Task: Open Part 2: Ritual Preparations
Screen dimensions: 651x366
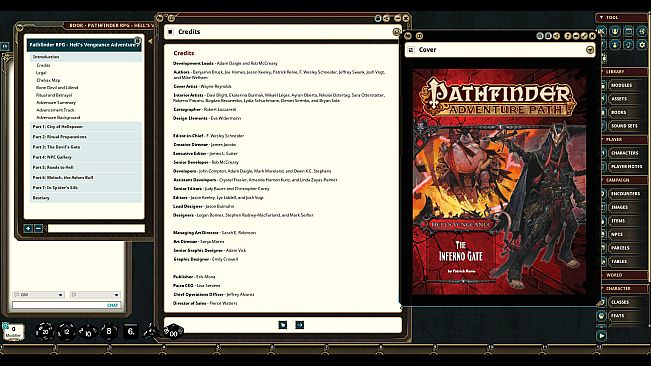Action: [x=86, y=137]
